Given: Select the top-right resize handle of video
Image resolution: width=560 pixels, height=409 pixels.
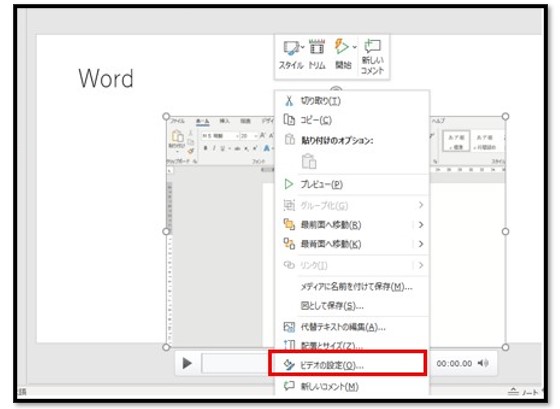Looking at the screenshot, I should (505, 116).
